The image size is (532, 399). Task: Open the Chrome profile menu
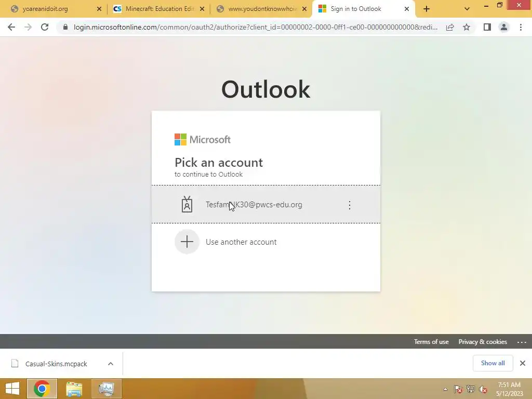(x=504, y=27)
